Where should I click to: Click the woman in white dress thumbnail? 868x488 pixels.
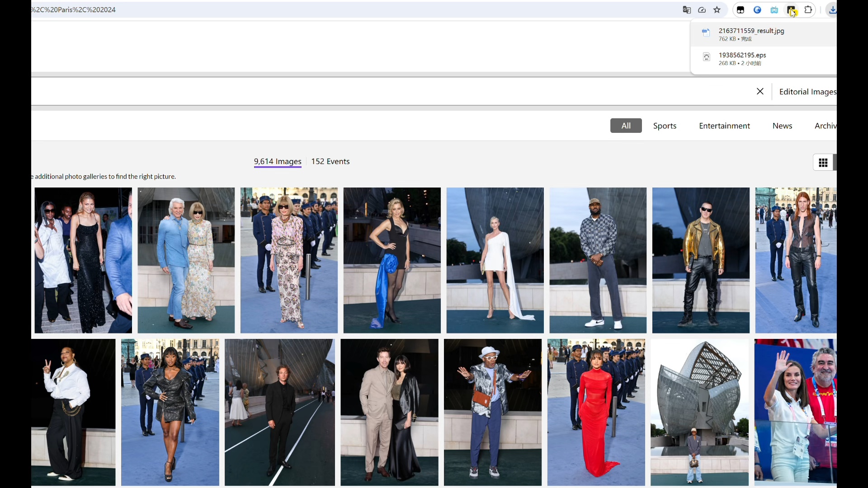[x=496, y=260]
